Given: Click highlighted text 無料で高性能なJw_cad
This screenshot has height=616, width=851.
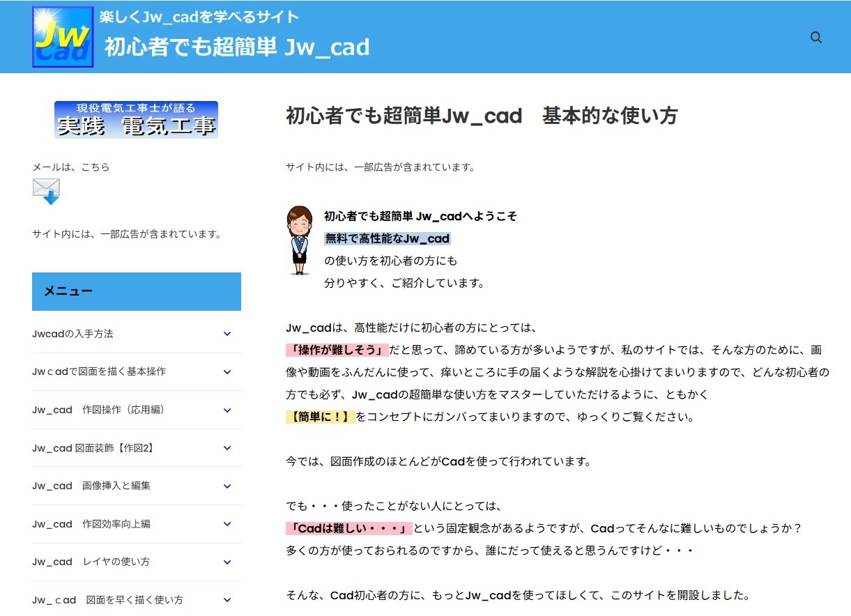Looking at the screenshot, I should [x=388, y=238].
